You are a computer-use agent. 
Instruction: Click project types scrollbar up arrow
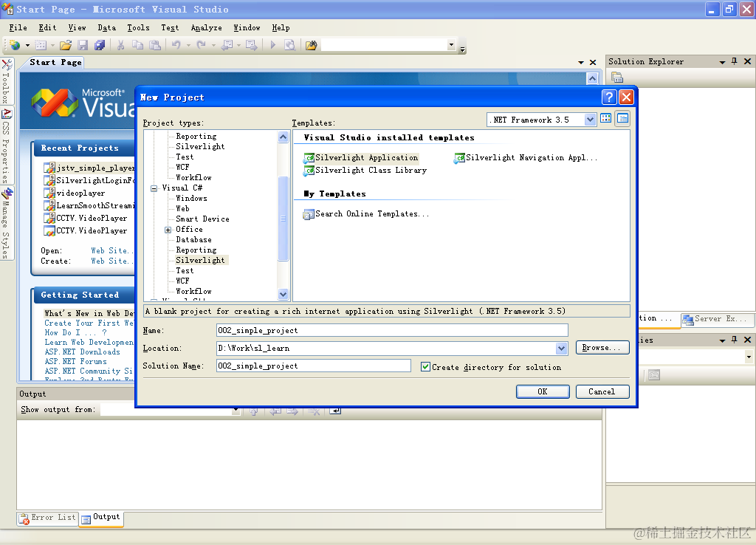click(x=283, y=137)
